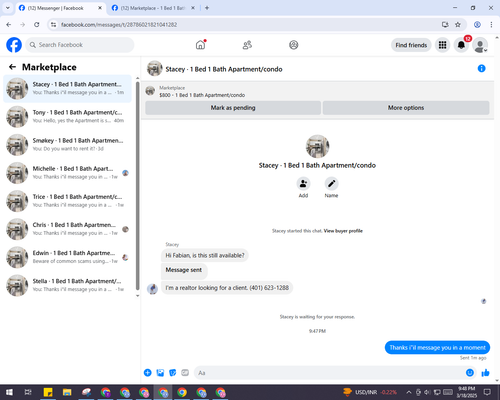Open a new browser tab
The height and width of the screenshot is (400, 500).
[207, 8]
